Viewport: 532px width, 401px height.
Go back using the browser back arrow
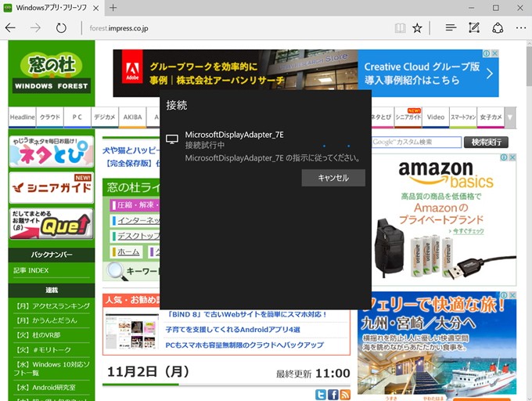pos(10,28)
